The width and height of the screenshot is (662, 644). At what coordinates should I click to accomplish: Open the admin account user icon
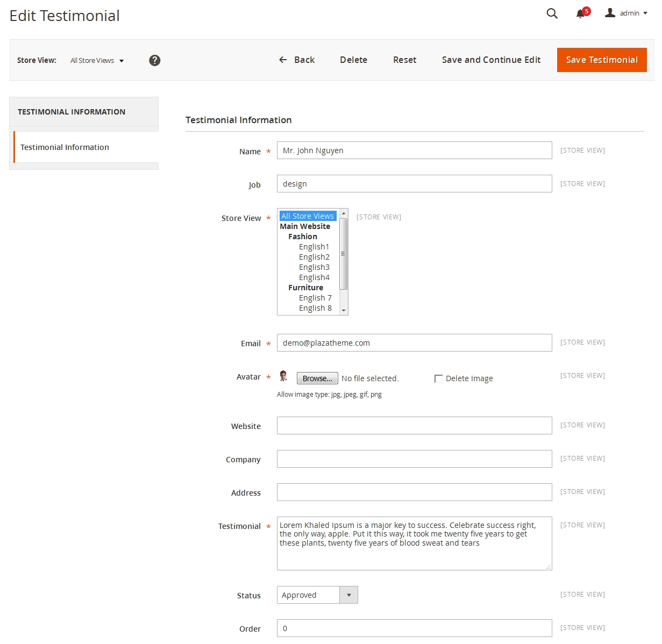[610, 13]
